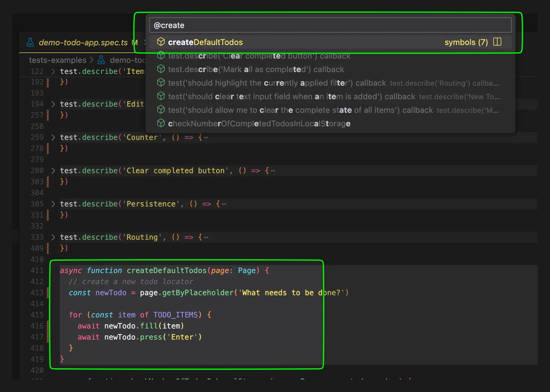Click the fold ellipsis after 'Clear completed button' brace

pos(273,171)
